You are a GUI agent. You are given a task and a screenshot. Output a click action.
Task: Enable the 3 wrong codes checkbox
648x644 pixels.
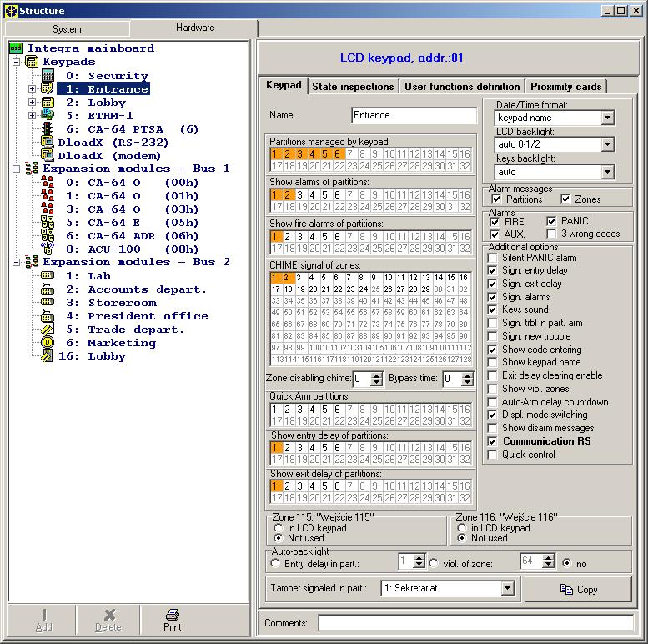tap(551, 234)
